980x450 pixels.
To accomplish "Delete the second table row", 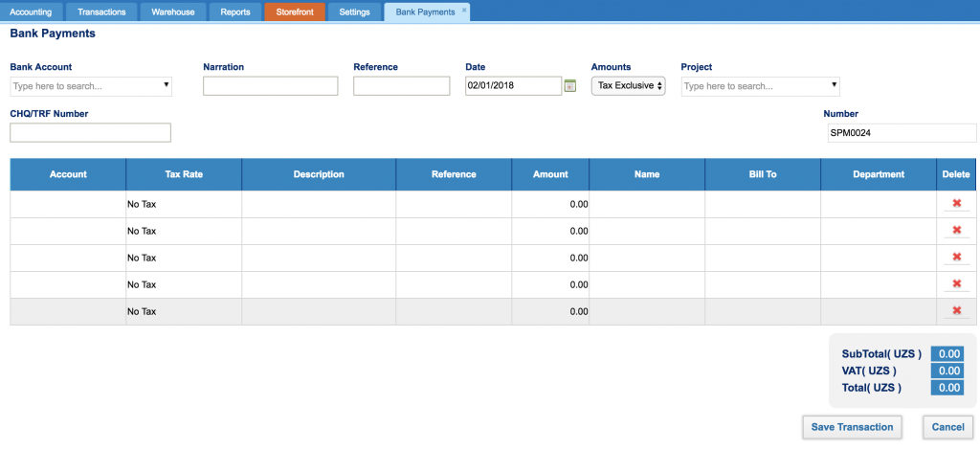I will 956,230.
